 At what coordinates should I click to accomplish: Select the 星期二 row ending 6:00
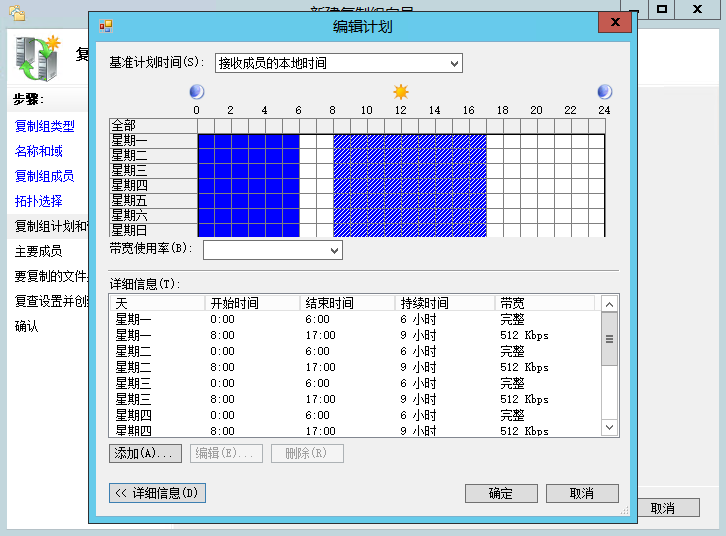pos(355,351)
